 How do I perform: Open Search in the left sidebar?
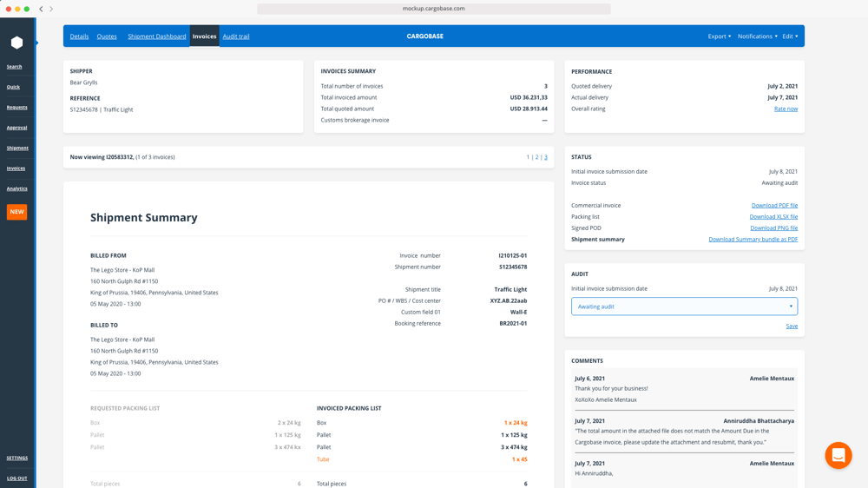pos(15,67)
